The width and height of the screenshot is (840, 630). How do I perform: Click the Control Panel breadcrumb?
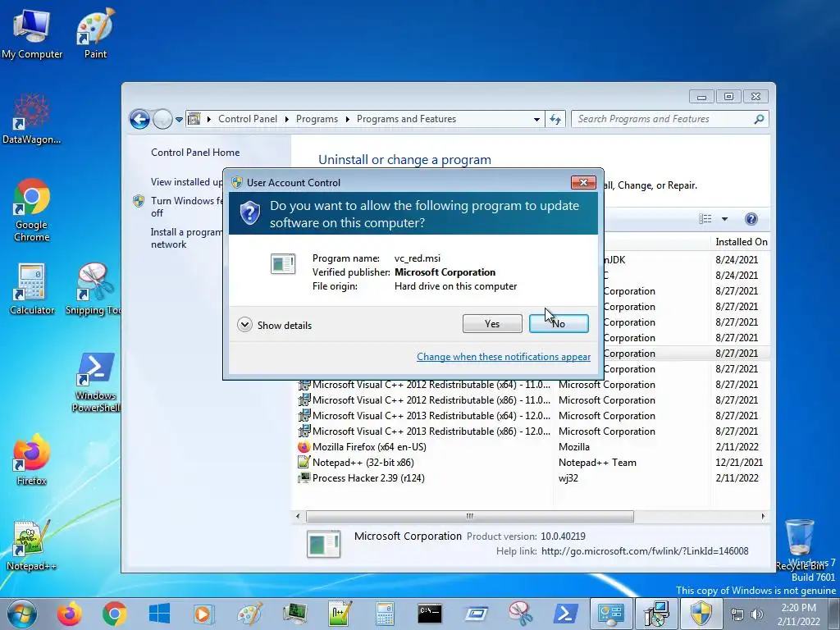pyautogui.click(x=248, y=119)
